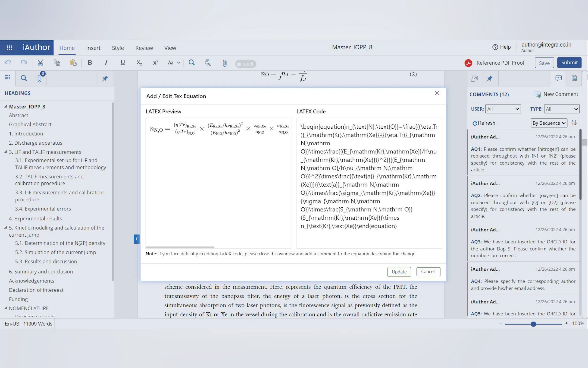This screenshot has width=588, height=368.
Task: Open the By Sequence sort dropdown
Action: [x=549, y=123]
